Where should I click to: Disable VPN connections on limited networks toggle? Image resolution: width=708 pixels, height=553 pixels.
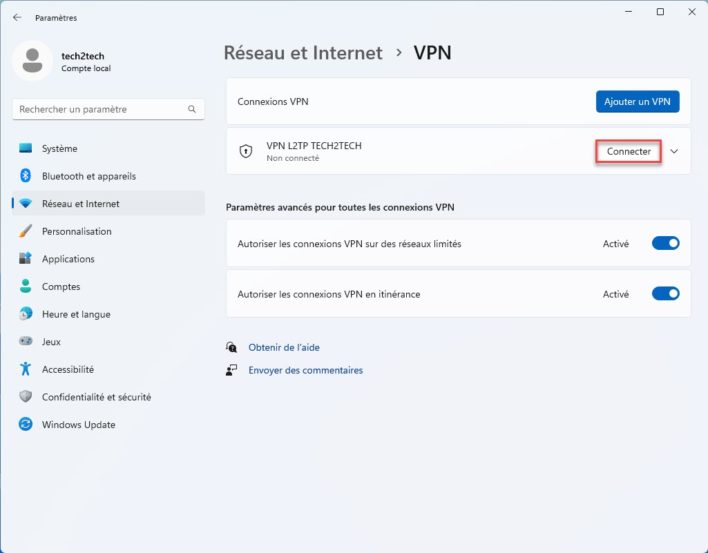pos(666,243)
